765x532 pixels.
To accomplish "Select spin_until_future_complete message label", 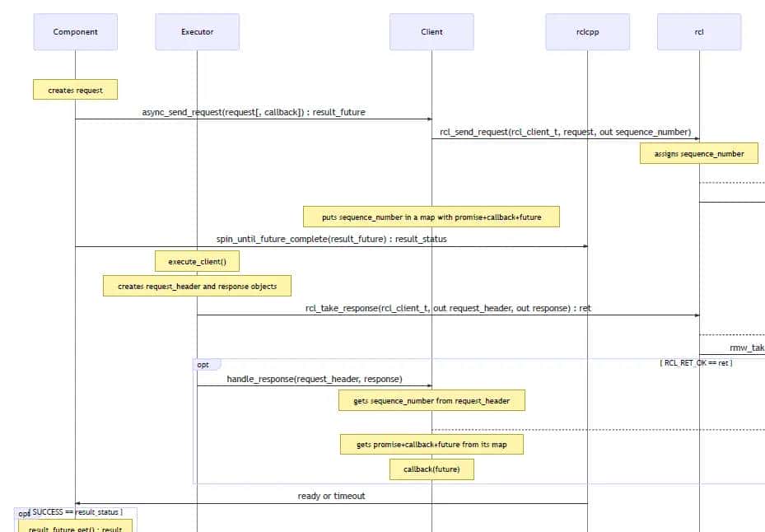I will [331, 239].
